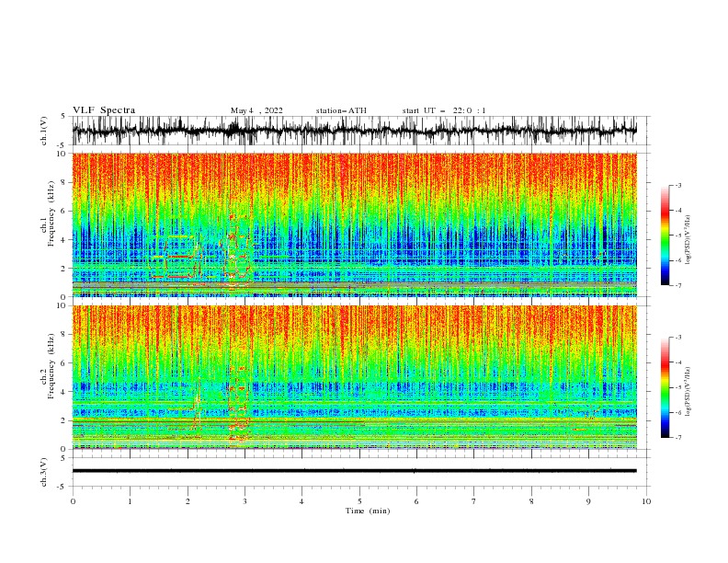728x563 pixels.
Task: Click the date label 'May 4 , 2022'
Action: (x=256, y=110)
